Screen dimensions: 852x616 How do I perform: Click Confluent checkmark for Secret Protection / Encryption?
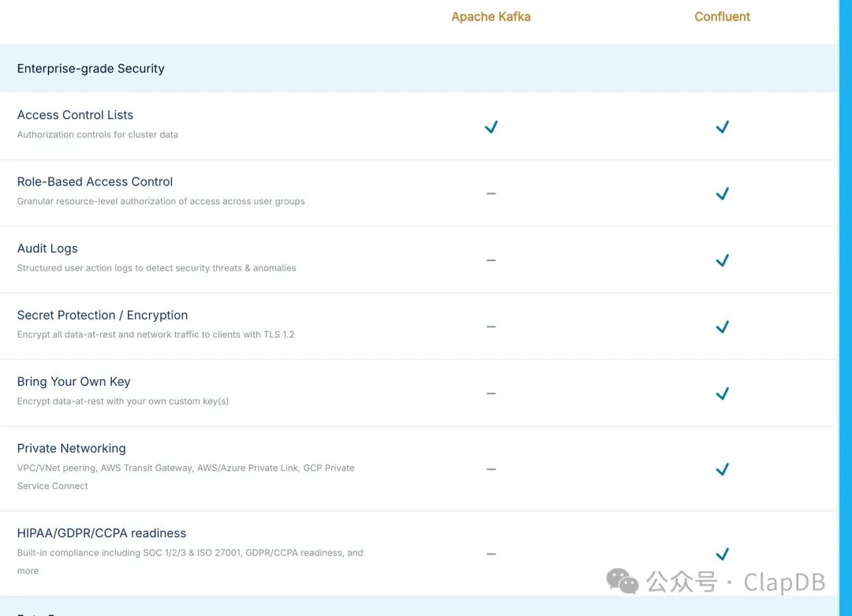coord(722,327)
